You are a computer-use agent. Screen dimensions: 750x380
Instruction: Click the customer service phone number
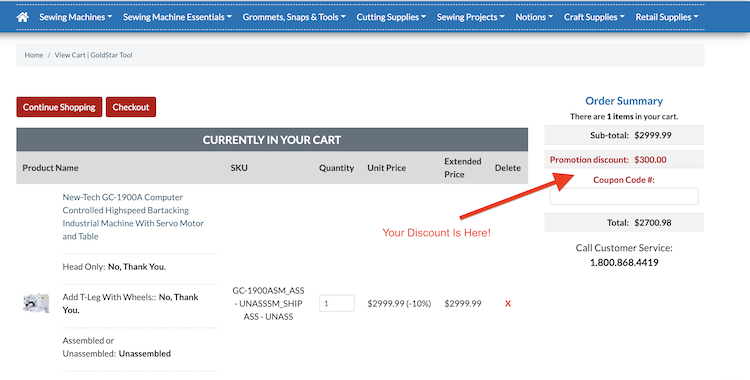[624, 263]
